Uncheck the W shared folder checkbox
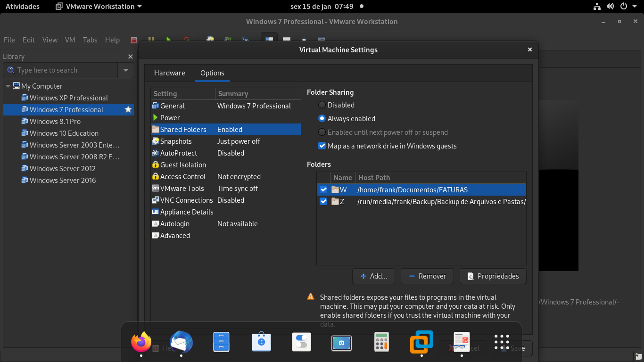Viewport: 644px width, 362px height. [323, 189]
